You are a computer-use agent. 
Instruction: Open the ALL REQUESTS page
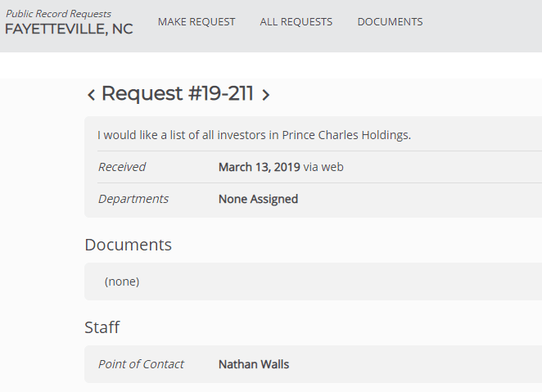(296, 22)
